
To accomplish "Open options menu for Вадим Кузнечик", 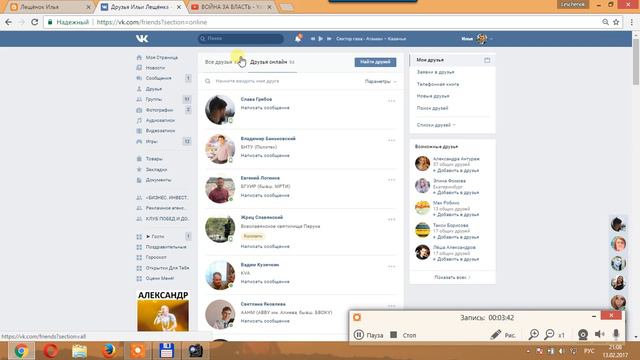I will 391,267.
